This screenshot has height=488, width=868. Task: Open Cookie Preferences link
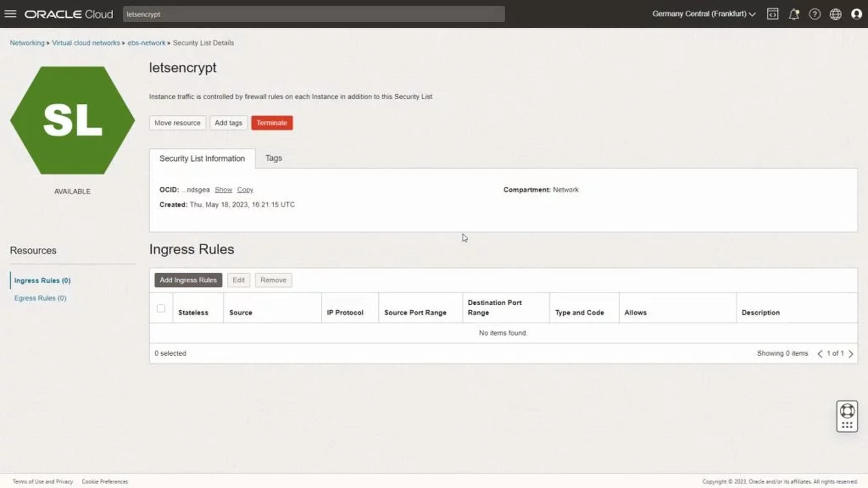pos(105,482)
